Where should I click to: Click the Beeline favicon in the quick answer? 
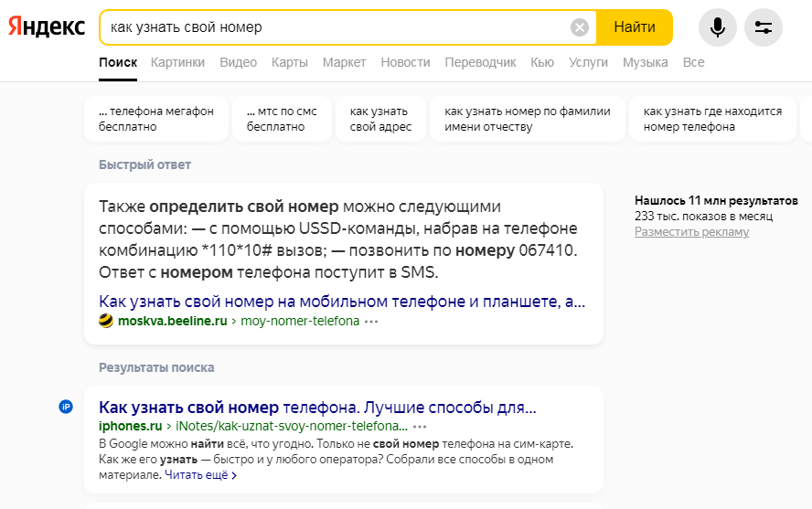pyautogui.click(x=106, y=321)
